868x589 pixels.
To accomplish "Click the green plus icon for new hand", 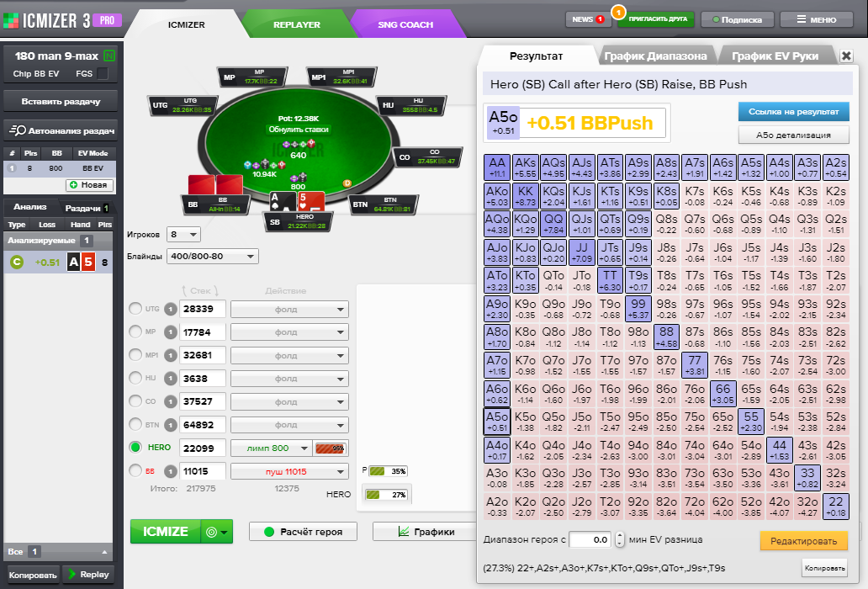I will point(74,185).
